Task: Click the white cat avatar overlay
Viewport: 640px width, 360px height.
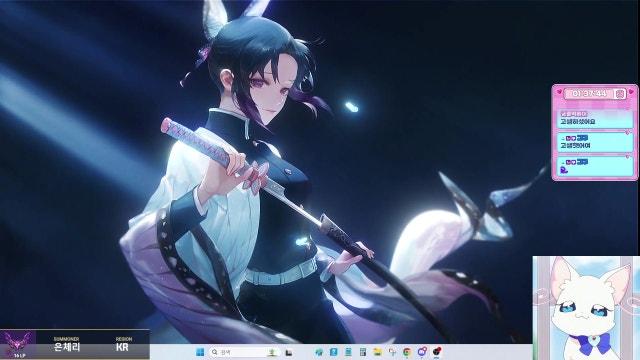Action: coord(586,308)
